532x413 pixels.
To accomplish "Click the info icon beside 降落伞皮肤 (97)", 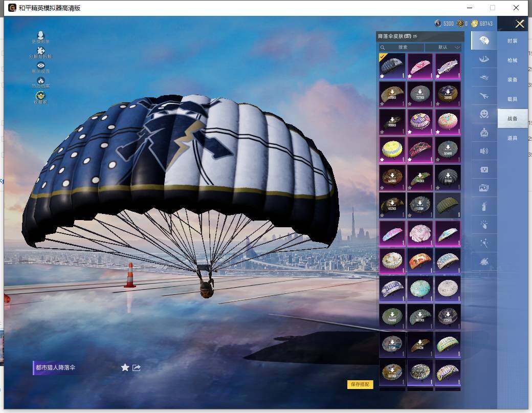I will [415, 36].
